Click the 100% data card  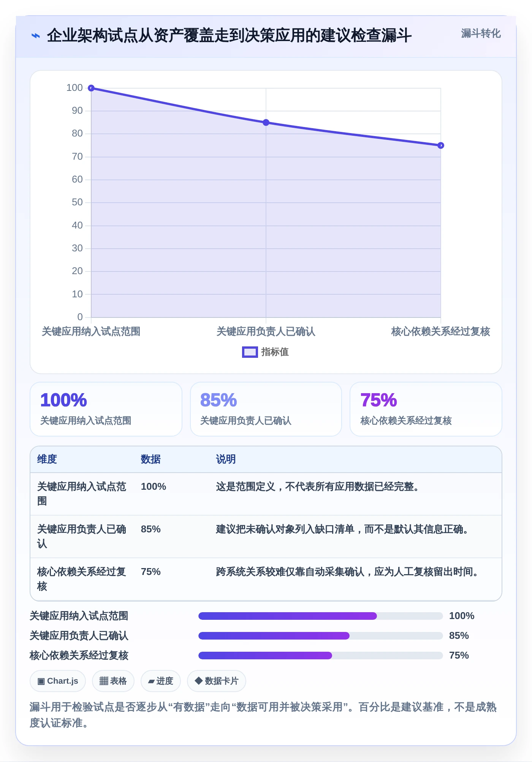(x=106, y=409)
